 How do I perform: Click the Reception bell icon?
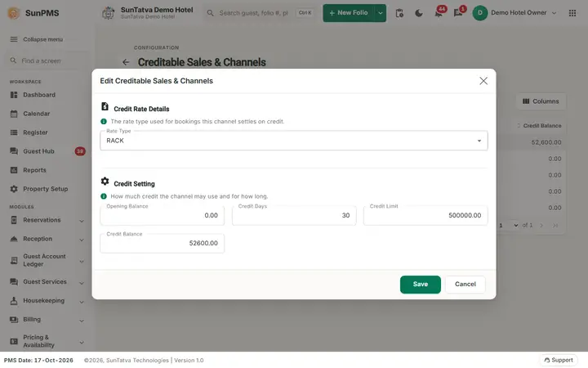pos(14,239)
